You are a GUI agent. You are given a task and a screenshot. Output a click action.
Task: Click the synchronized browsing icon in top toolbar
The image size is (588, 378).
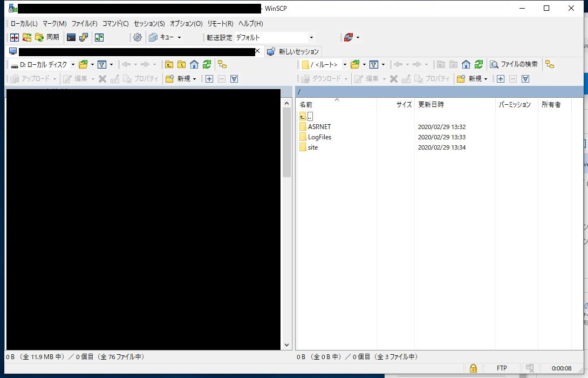(x=27, y=37)
